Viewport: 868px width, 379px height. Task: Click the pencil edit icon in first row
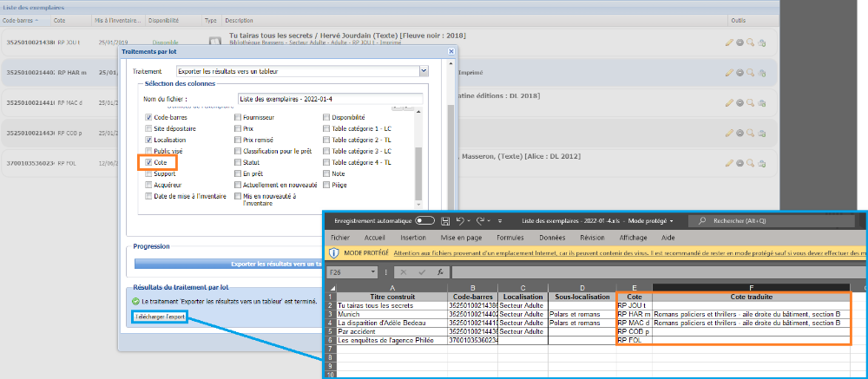tap(730, 42)
